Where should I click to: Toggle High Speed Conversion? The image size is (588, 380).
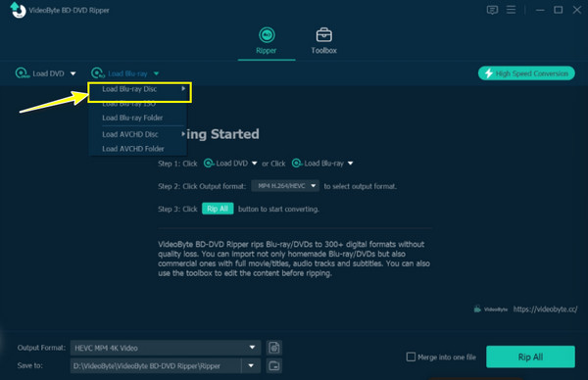(x=526, y=73)
